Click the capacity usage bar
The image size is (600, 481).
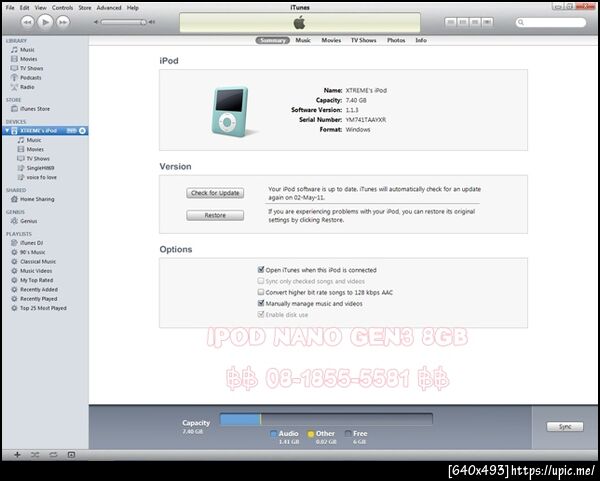pyautogui.click(x=326, y=419)
